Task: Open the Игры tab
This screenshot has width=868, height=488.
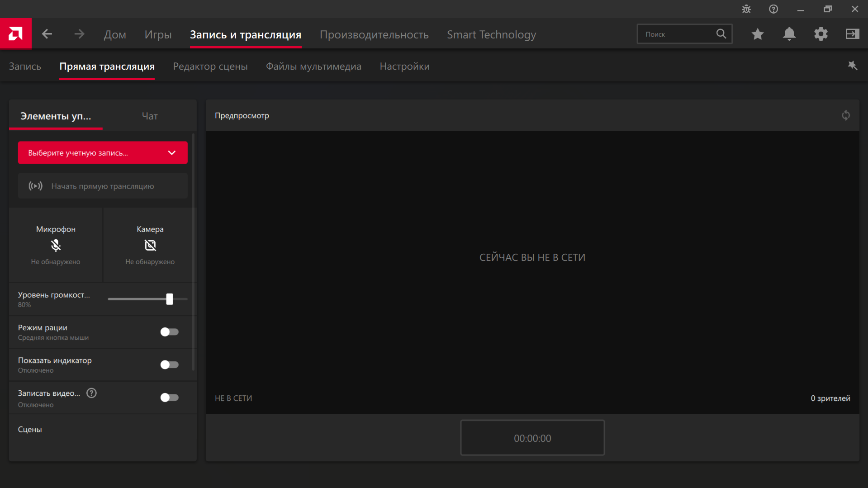Action: (158, 34)
